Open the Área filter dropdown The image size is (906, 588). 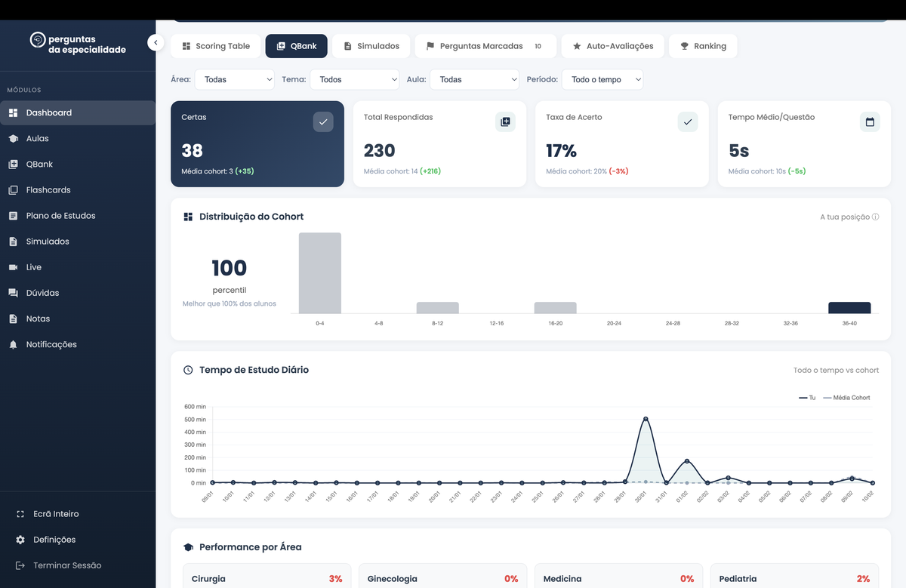point(234,79)
